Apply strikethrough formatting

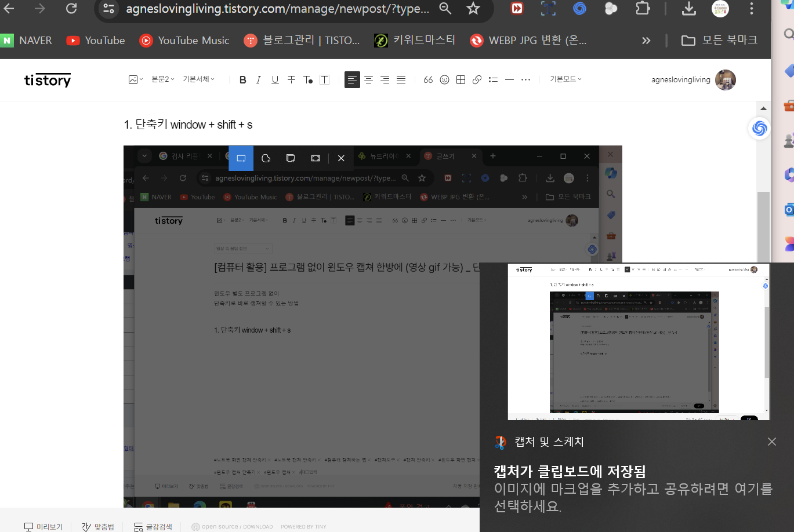(x=291, y=79)
